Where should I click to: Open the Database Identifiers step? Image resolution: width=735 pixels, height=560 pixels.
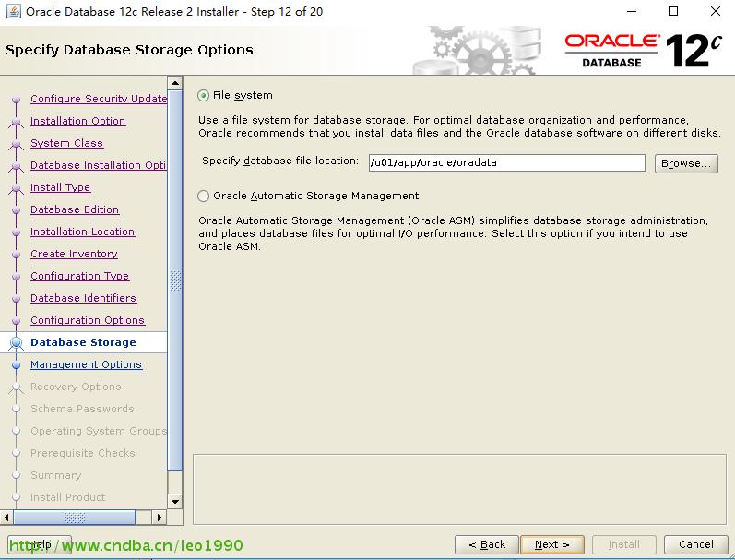click(83, 298)
